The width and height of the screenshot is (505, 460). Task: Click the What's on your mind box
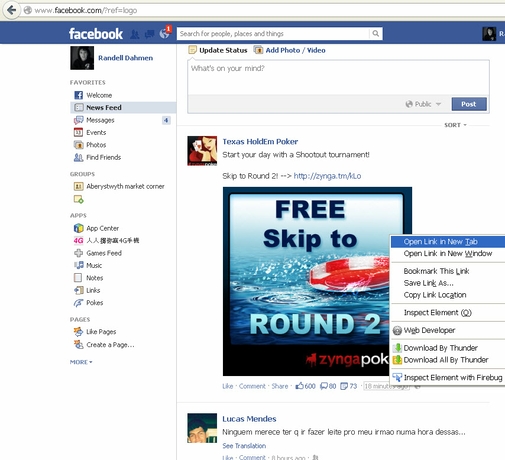tap(338, 77)
